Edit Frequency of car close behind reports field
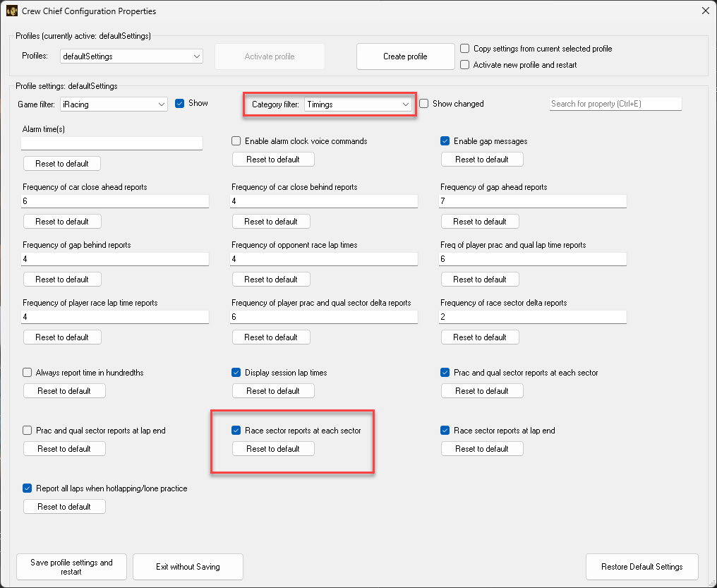Screen dimensions: 717x588 (x=324, y=201)
